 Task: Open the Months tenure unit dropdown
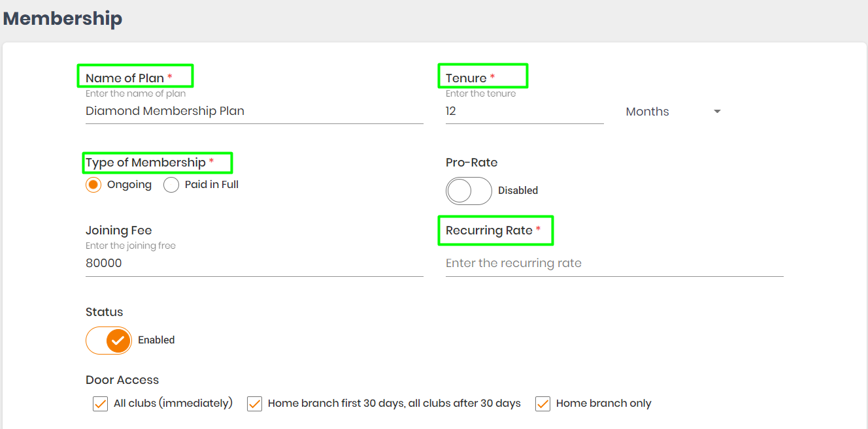coord(673,112)
